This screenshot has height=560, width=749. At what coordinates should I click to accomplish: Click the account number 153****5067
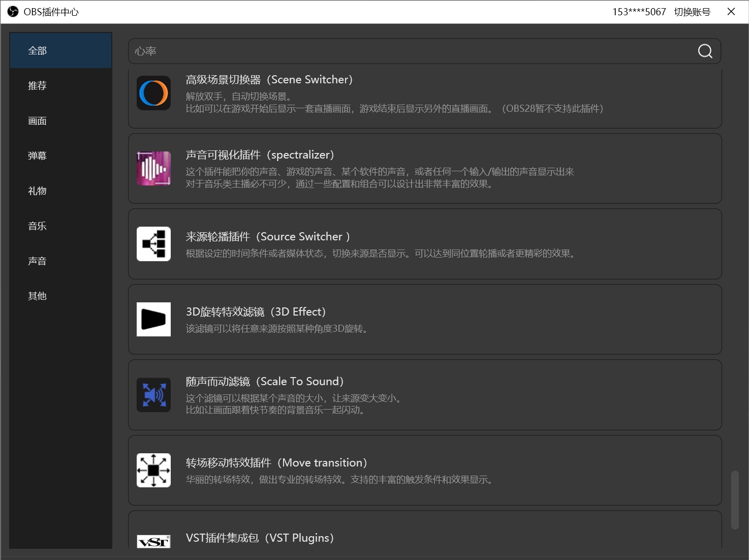click(x=639, y=12)
